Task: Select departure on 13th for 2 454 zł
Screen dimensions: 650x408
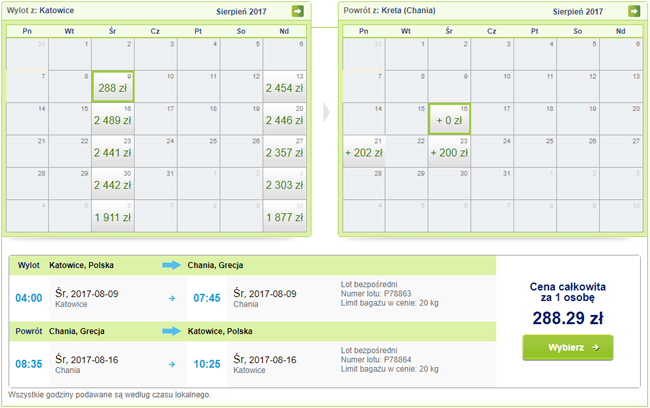Action: (284, 87)
